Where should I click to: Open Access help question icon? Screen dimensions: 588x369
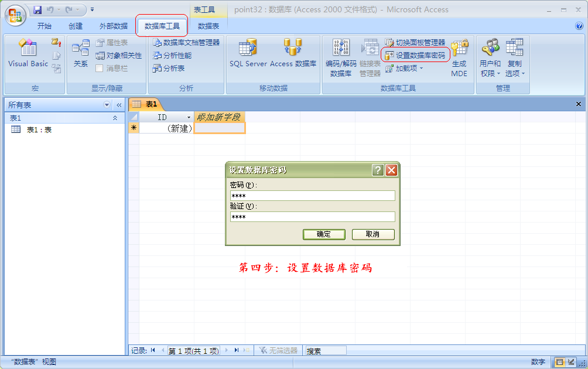(579, 26)
